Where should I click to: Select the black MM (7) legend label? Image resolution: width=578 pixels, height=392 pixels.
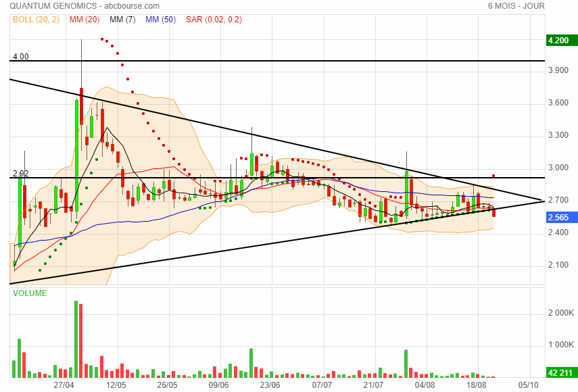[122, 20]
